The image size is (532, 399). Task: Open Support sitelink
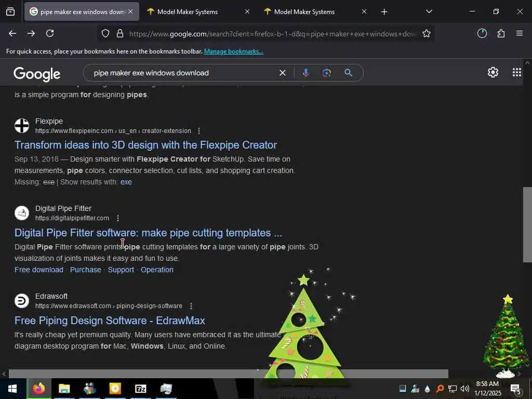tap(121, 270)
